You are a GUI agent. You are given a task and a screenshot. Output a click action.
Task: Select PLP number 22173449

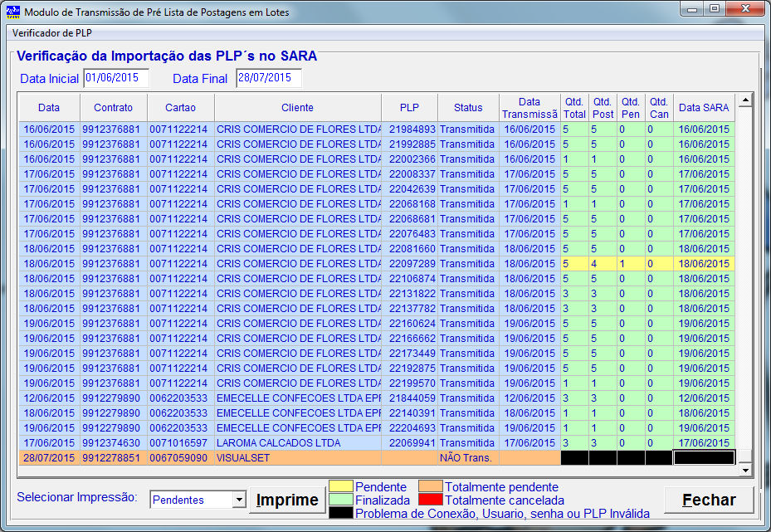412,353
